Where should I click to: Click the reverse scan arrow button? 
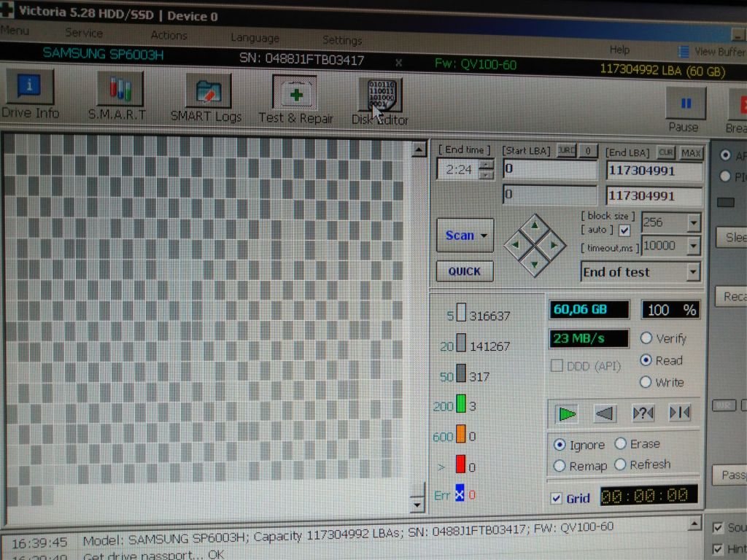coord(605,413)
